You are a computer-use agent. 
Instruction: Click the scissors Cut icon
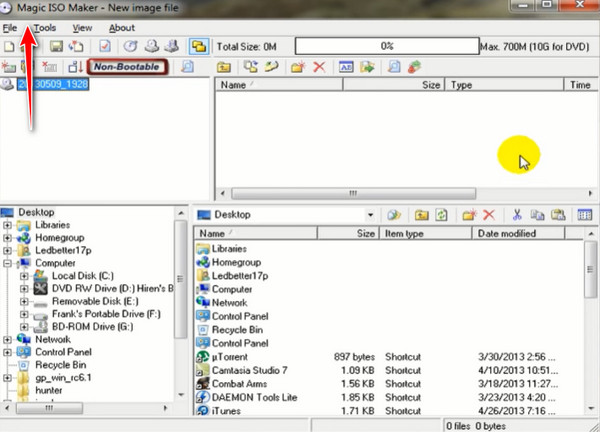(x=517, y=215)
